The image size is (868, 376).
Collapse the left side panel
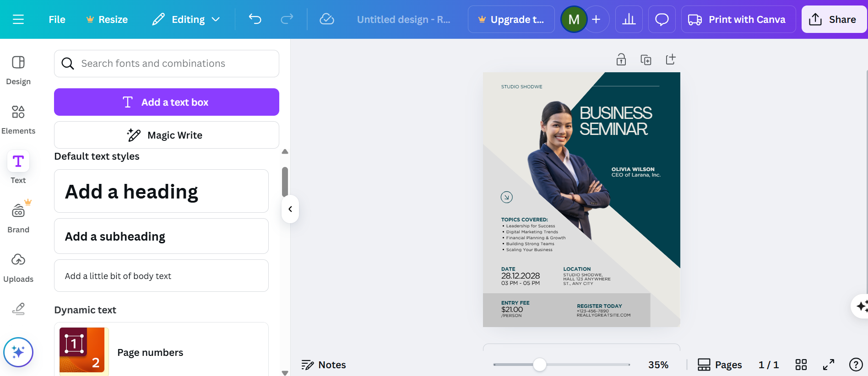290,209
